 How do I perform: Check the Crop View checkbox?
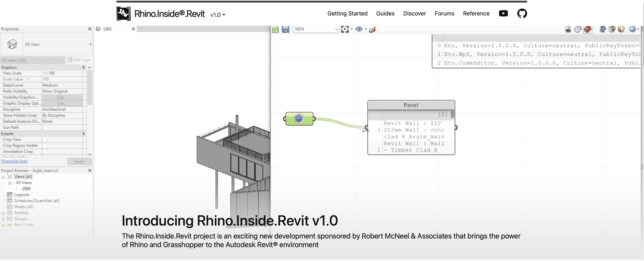tap(45, 140)
